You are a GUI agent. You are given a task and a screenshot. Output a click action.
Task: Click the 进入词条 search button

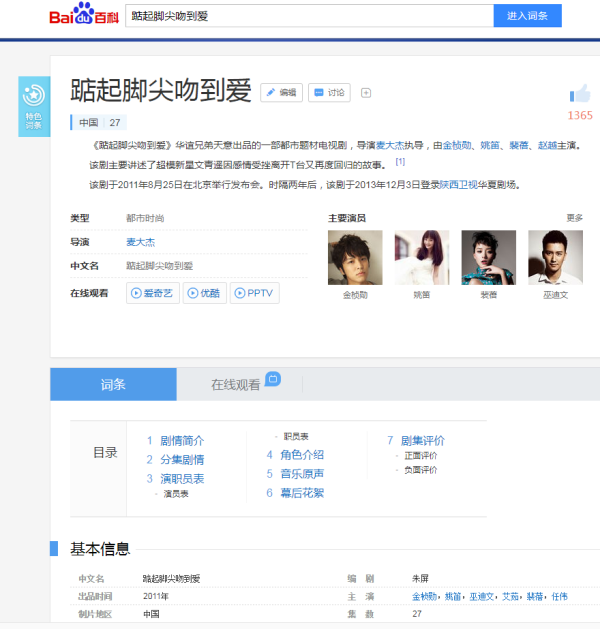(x=527, y=16)
